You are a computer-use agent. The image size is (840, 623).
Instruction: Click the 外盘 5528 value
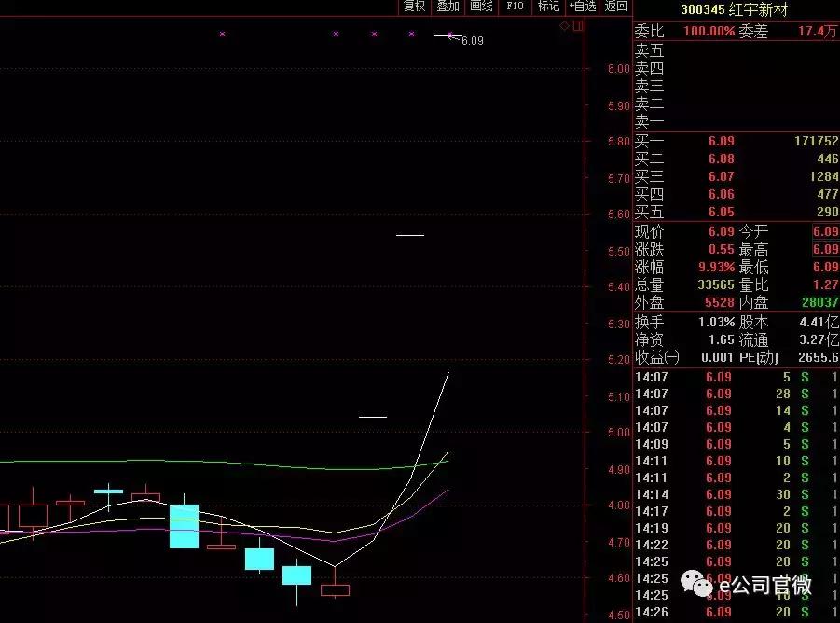coord(720,302)
